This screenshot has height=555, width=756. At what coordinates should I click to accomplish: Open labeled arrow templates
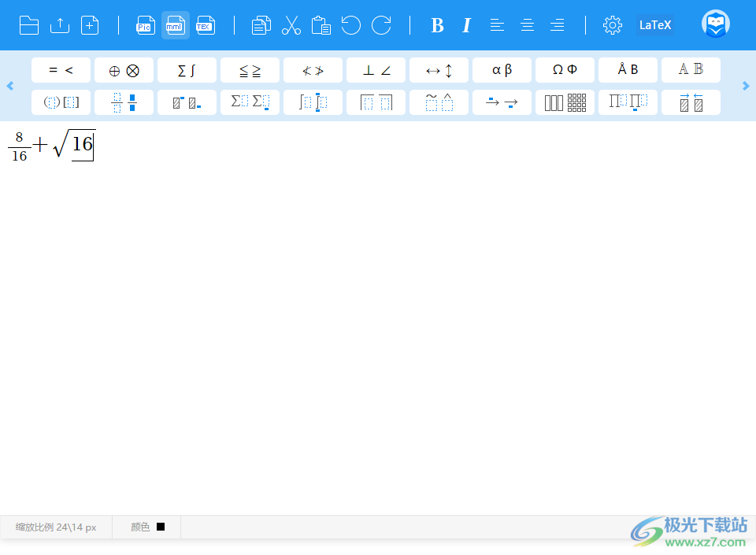pyautogui.click(x=502, y=102)
